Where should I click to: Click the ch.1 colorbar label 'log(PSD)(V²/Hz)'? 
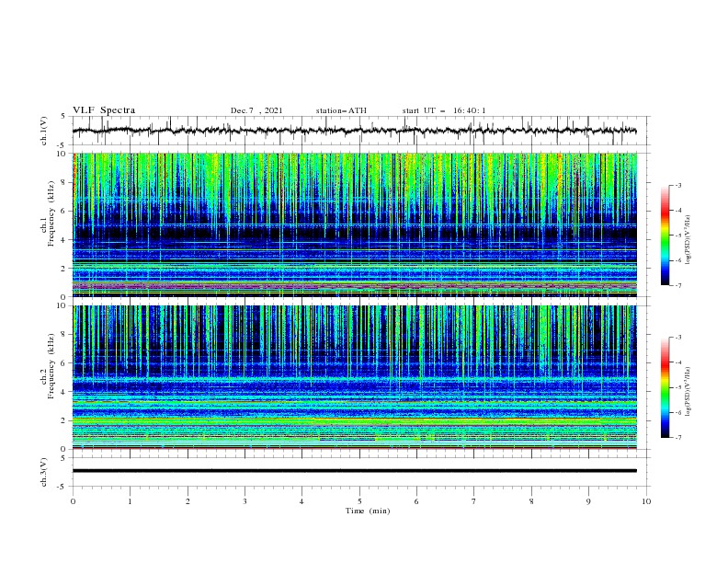689,240
